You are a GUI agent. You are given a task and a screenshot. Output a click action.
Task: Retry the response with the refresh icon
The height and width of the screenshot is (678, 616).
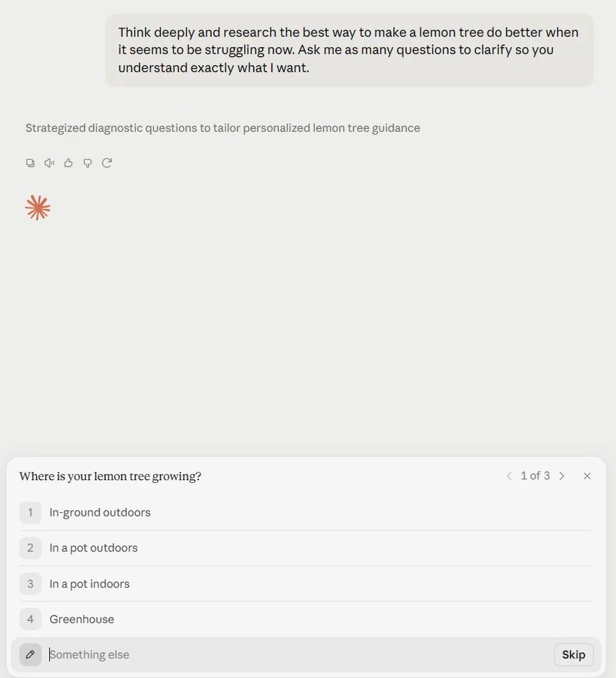(x=107, y=163)
